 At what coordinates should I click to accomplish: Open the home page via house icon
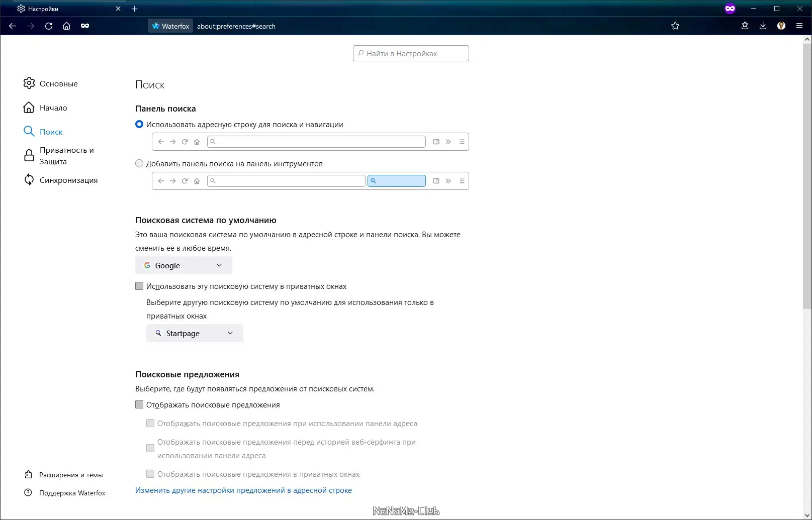66,26
